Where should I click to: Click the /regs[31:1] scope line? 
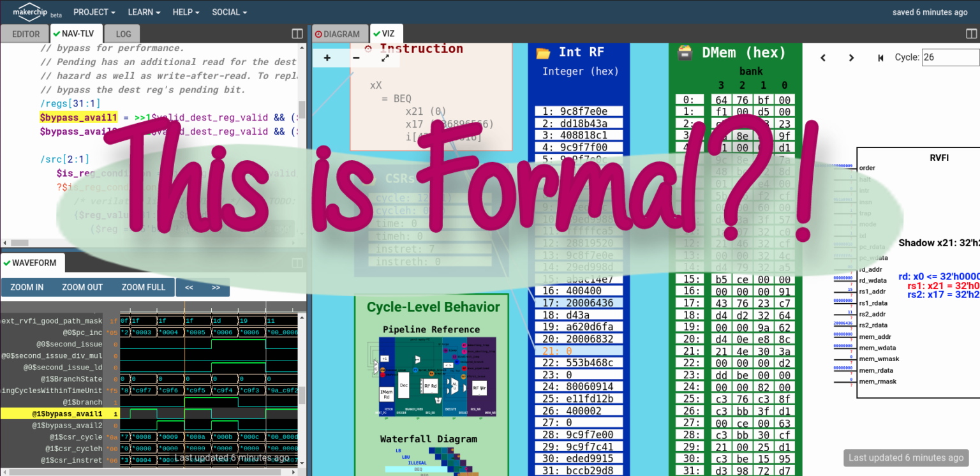(70, 103)
